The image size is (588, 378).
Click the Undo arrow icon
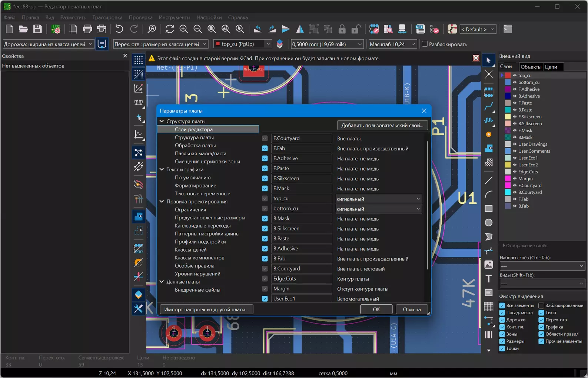click(x=119, y=29)
